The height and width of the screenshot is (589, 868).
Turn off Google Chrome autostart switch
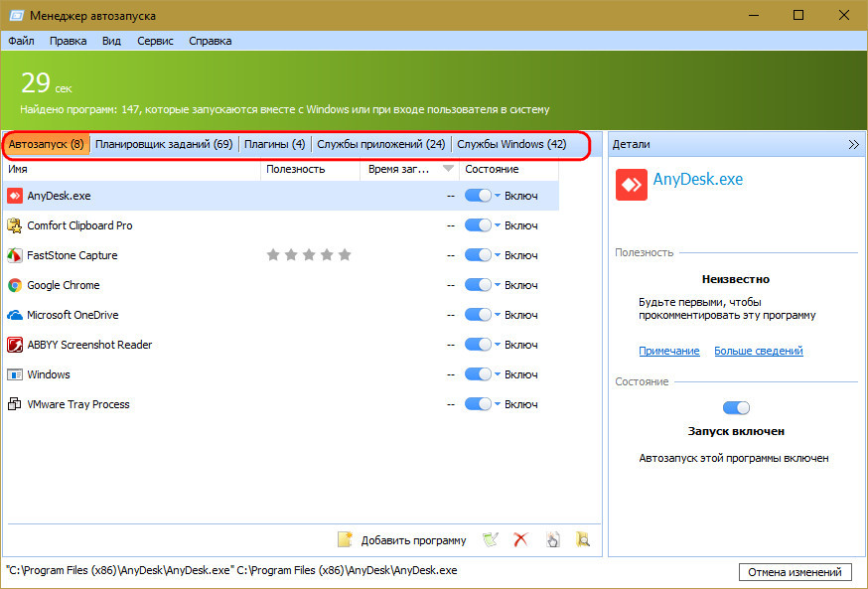tap(478, 285)
